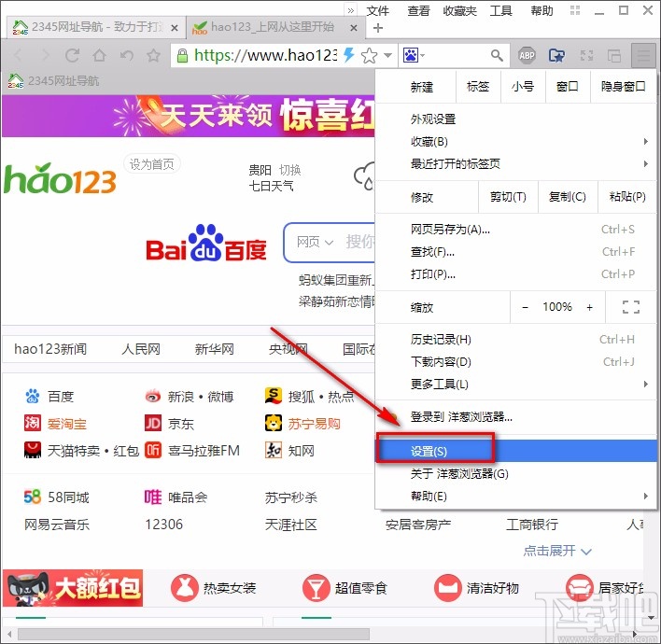Select 小号 in the new row
The height and width of the screenshot is (644, 661).
pos(523,87)
